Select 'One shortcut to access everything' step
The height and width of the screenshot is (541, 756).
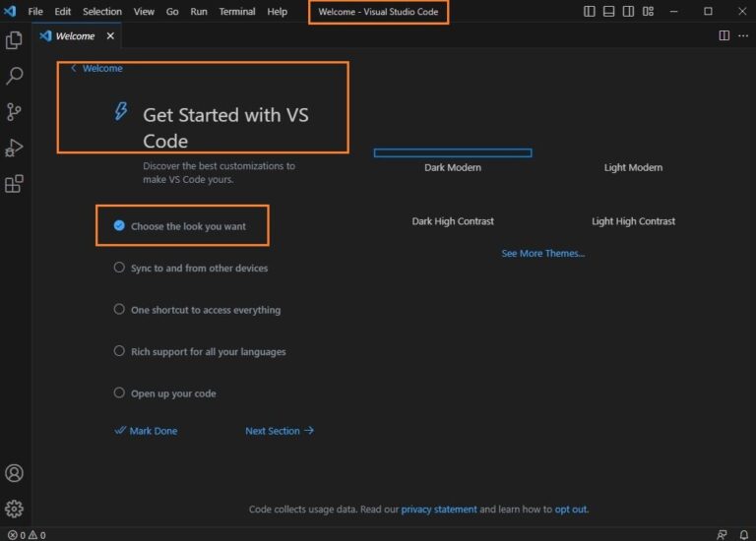click(197, 310)
